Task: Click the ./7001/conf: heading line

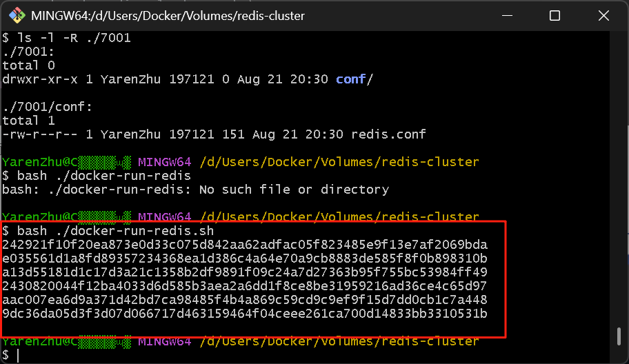Action: click(x=47, y=107)
